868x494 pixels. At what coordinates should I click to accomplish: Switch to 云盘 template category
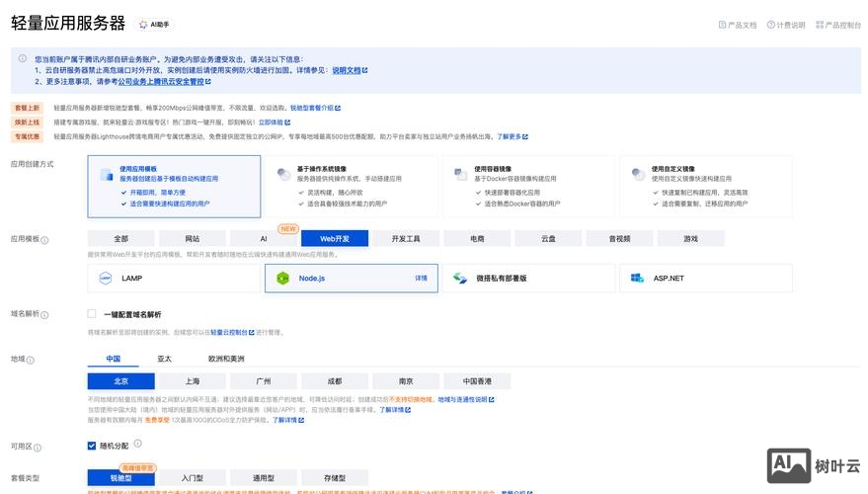[548, 239]
